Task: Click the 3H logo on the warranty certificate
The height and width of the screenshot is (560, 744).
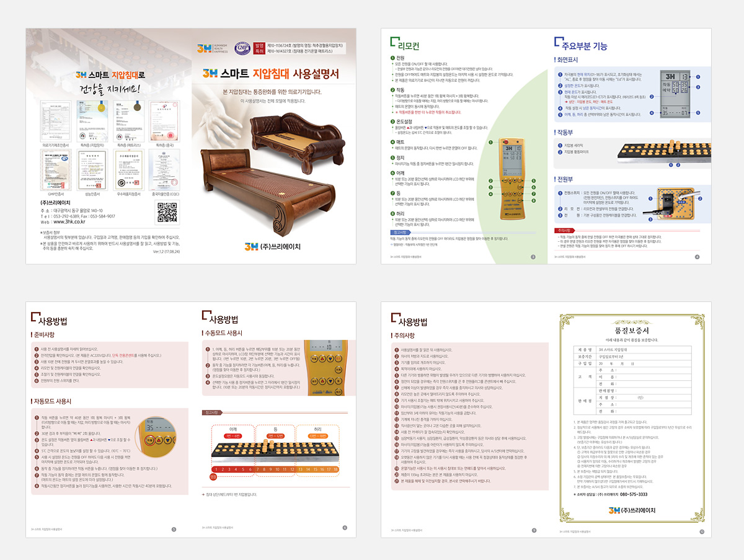Action: pos(614,510)
